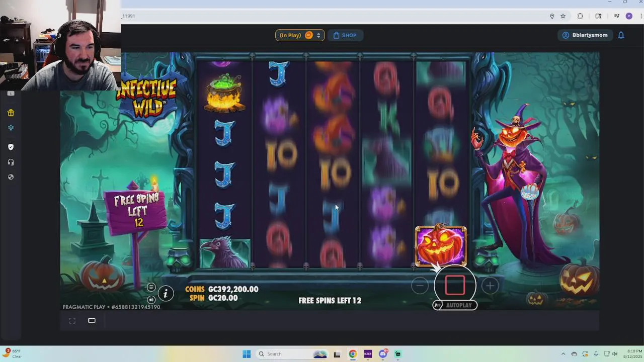Open Discord from the taskbar
The image size is (644, 362).
tap(383, 354)
